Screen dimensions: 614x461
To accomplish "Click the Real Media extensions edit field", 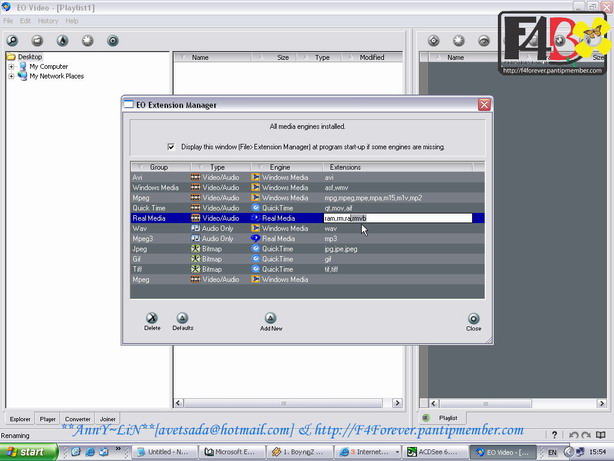I will pyautogui.click(x=398, y=218).
